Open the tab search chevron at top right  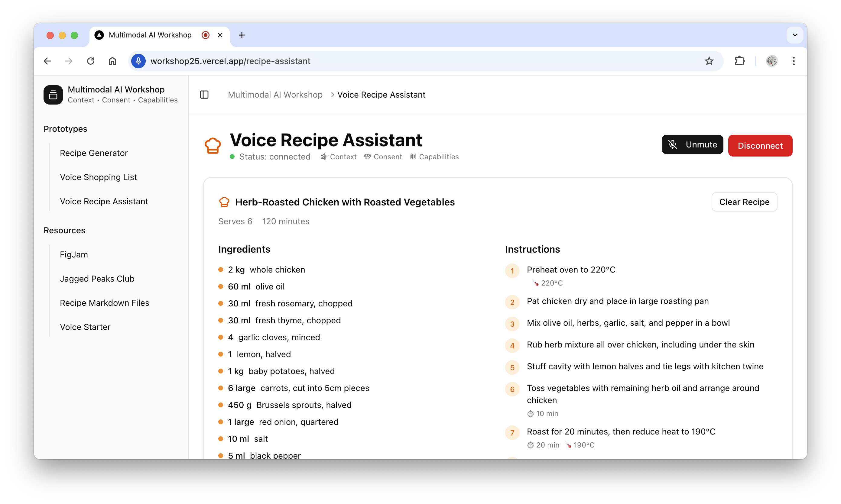794,35
